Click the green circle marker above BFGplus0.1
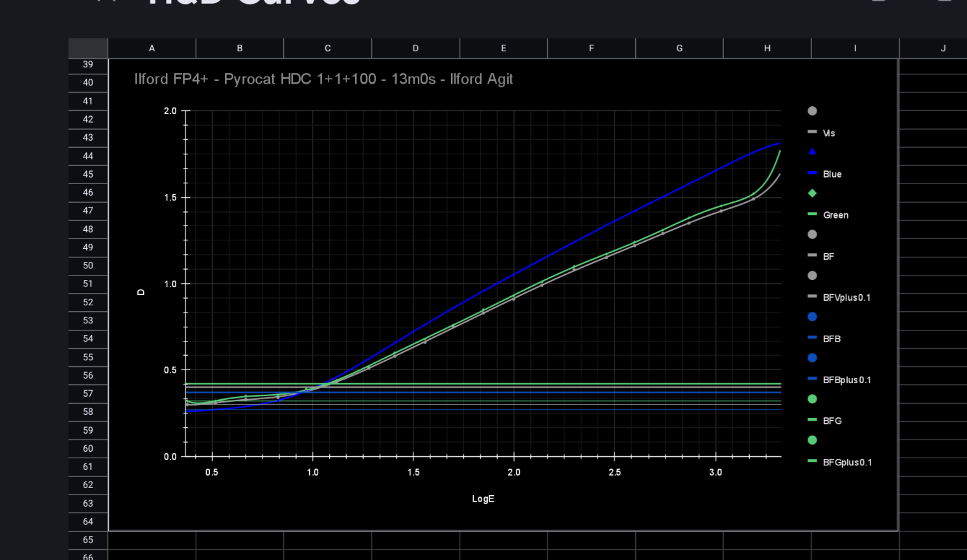Viewport: 967px width, 560px height. [x=812, y=440]
